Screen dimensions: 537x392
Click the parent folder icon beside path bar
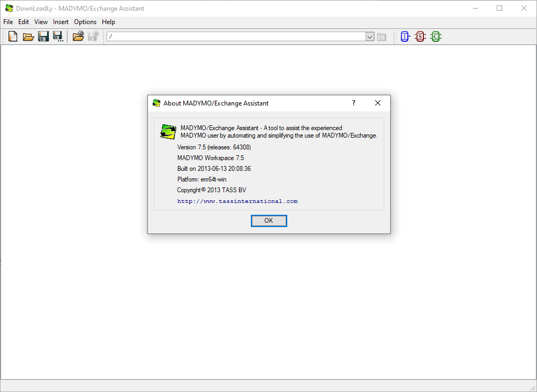382,36
